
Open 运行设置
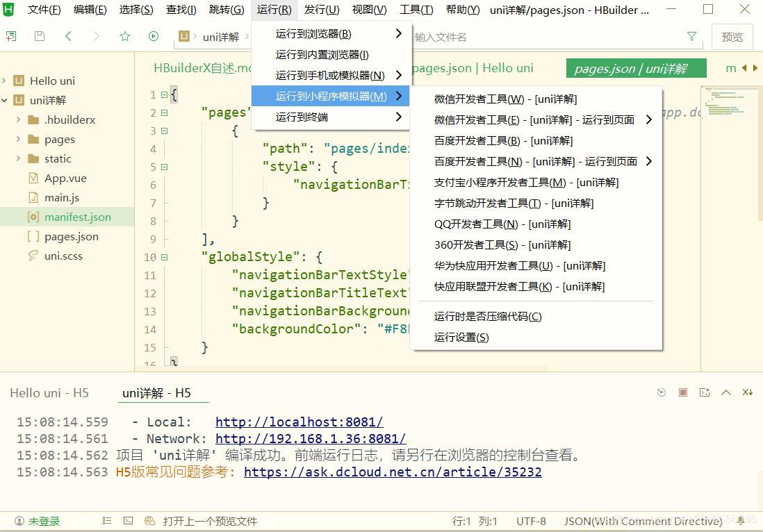pos(536,338)
